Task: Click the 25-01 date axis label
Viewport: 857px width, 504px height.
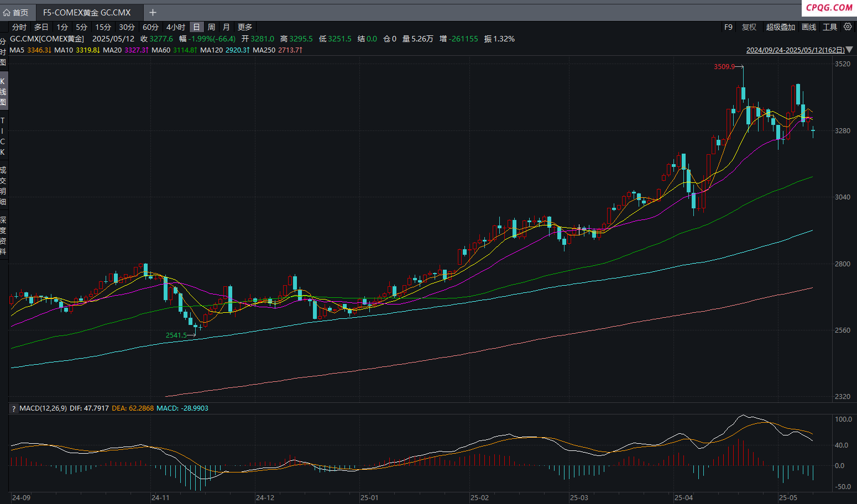Action: tap(369, 498)
